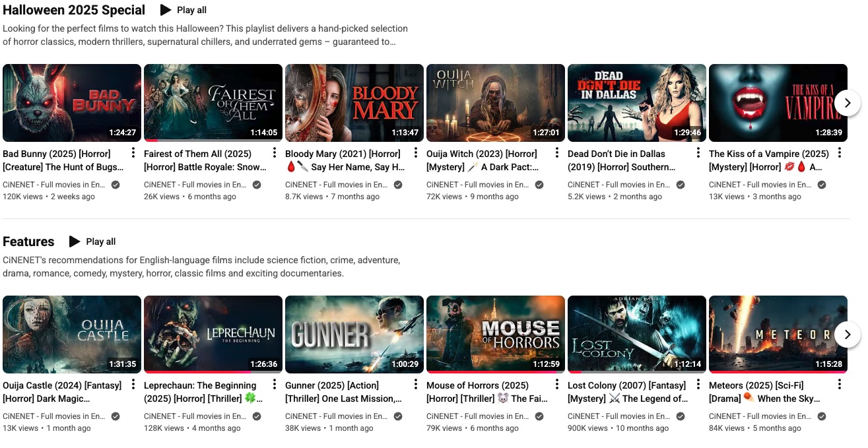This screenshot has width=868, height=448.
Task: Open three-dot menu for Ouija Witch video
Action: point(557,153)
